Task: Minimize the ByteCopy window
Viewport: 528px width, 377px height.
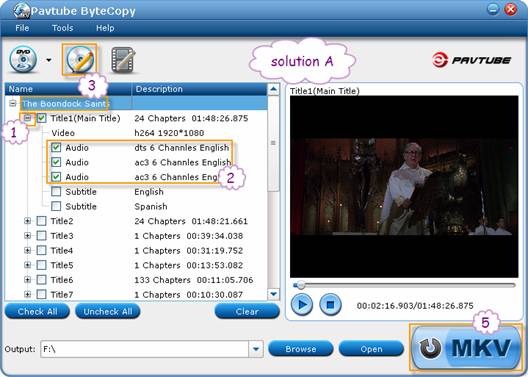Action: [493, 9]
